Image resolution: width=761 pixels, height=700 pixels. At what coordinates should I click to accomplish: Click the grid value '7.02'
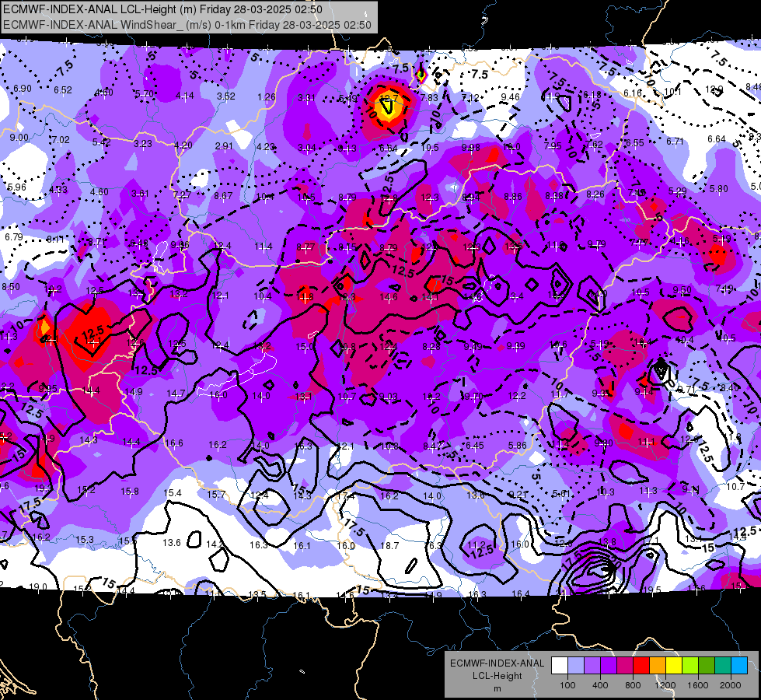click(61, 140)
